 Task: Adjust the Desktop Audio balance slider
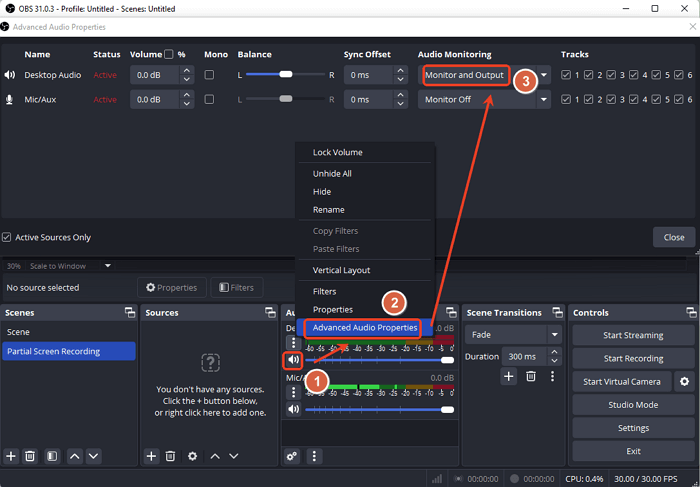[x=286, y=74]
